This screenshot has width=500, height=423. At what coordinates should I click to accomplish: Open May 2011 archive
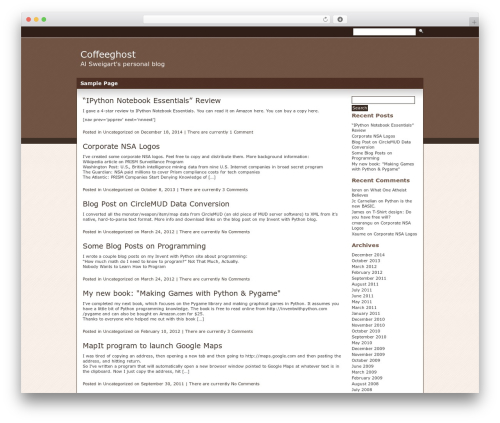362,302
